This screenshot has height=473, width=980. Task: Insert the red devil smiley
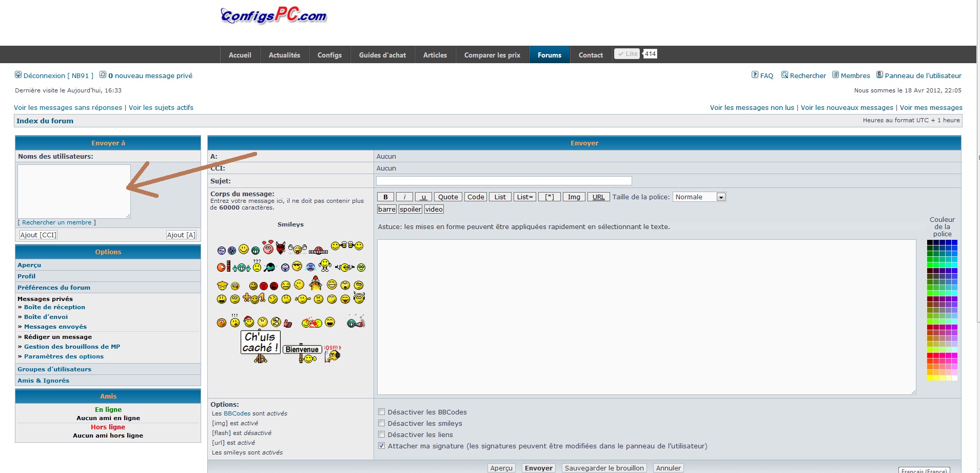[281, 248]
